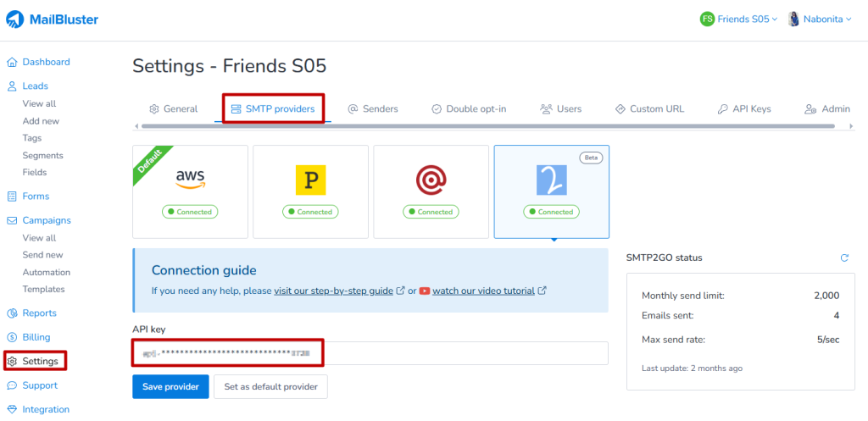Image resolution: width=868 pixels, height=421 pixels.
Task: Open Templates in the sidebar
Action: click(44, 289)
